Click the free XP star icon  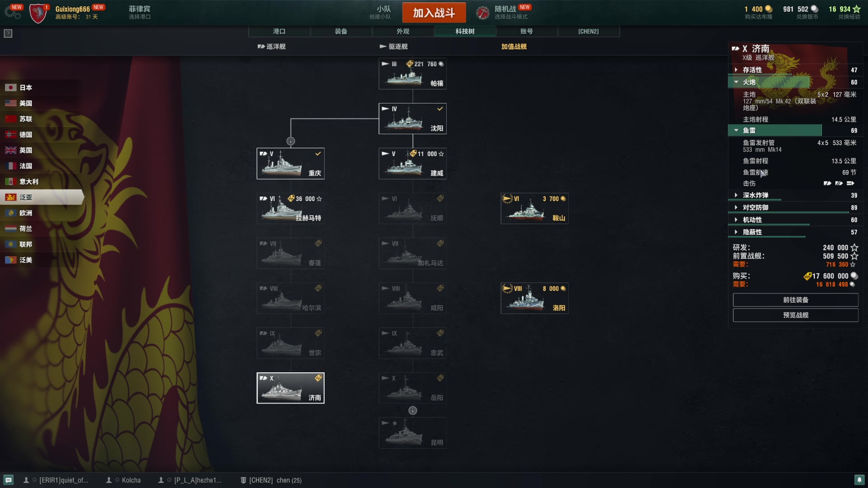click(856, 9)
